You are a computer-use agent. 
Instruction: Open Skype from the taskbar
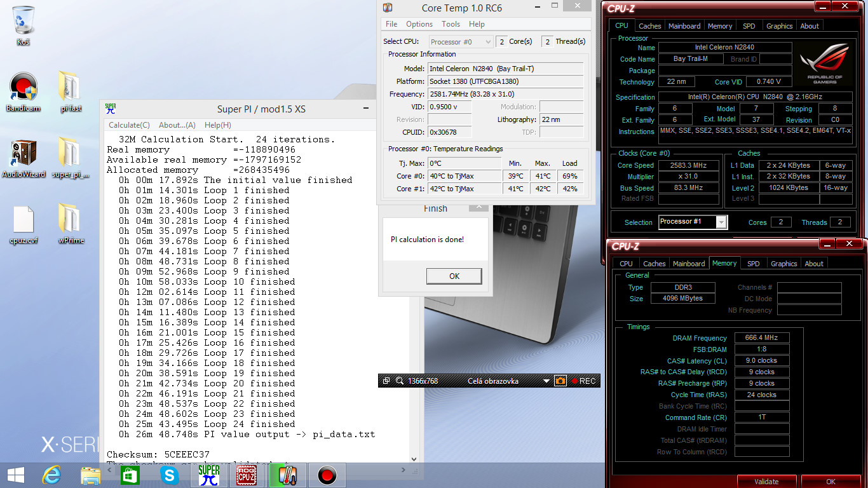pos(169,475)
